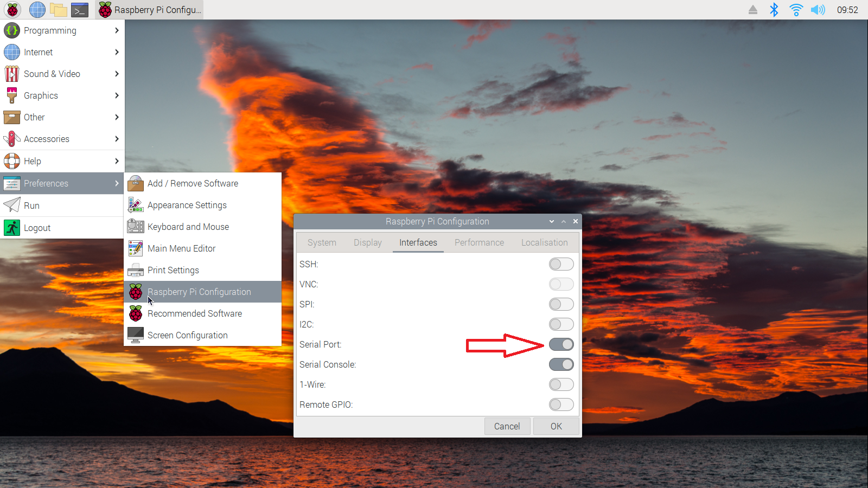Viewport: 868px width, 488px height.
Task: Click the Recommended Software raspberry icon
Action: [x=136, y=313]
